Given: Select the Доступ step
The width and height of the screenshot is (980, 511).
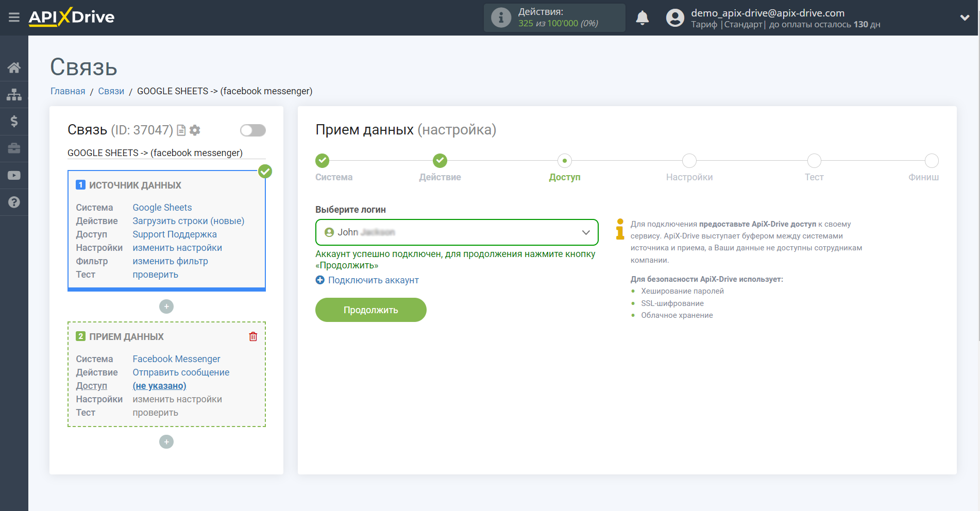Looking at the screenshot, I should pos(565,161).
